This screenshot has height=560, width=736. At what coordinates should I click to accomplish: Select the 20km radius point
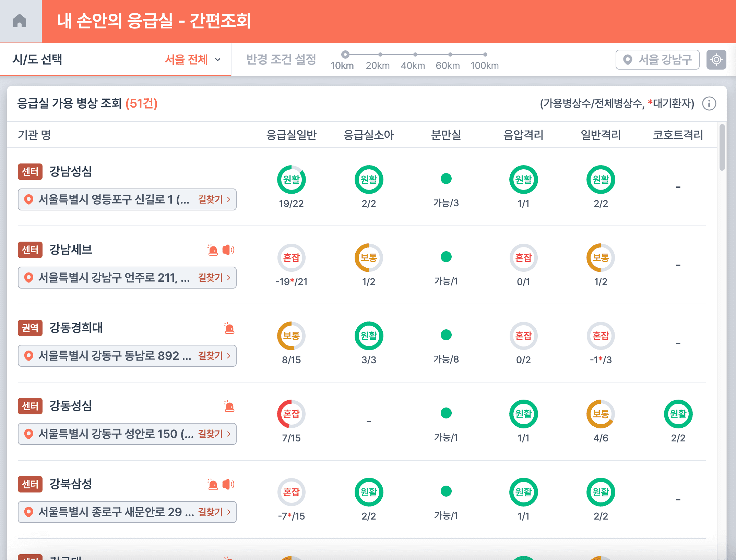[380, 54]
